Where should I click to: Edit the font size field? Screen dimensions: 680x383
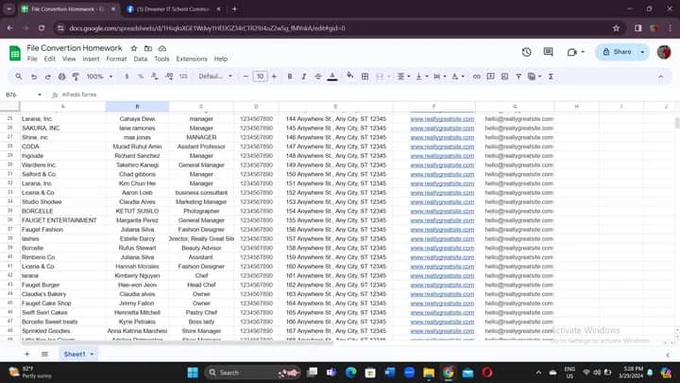pos(260,76)
